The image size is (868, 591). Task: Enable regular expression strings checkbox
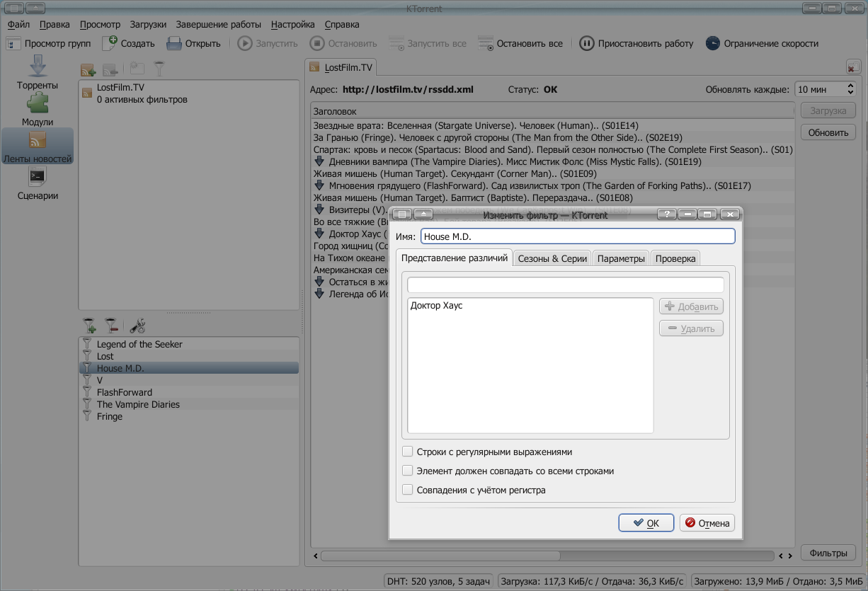click(x=408, y=452)
